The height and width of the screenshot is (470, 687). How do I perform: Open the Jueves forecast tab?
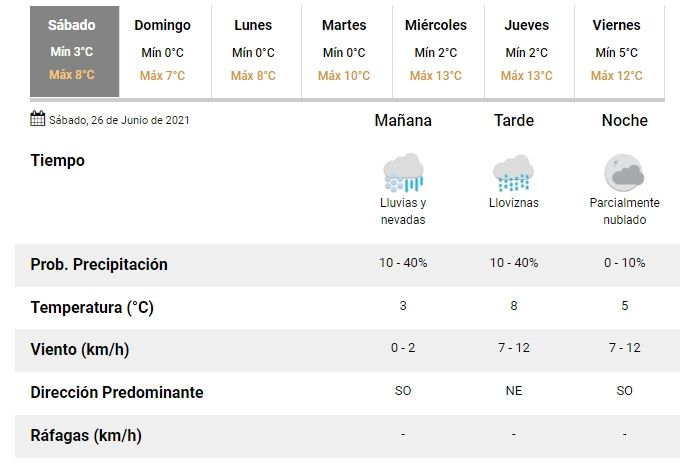526,50
